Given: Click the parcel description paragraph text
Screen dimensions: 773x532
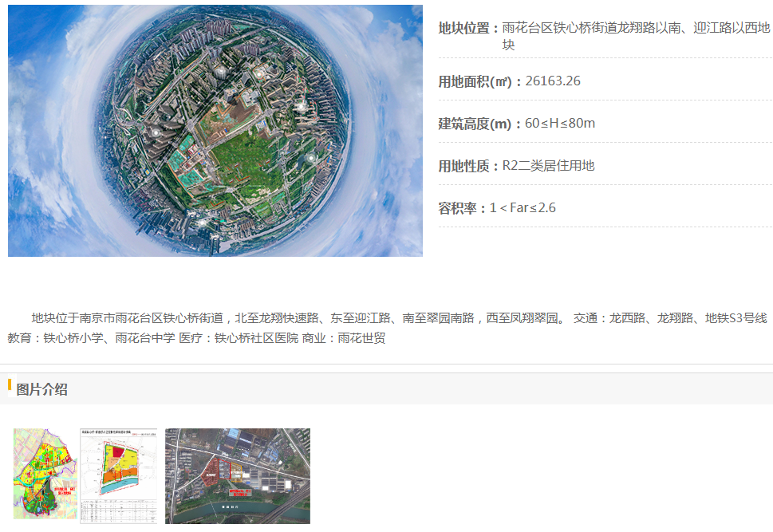Looking at the screenshot, I should [387, 328].
